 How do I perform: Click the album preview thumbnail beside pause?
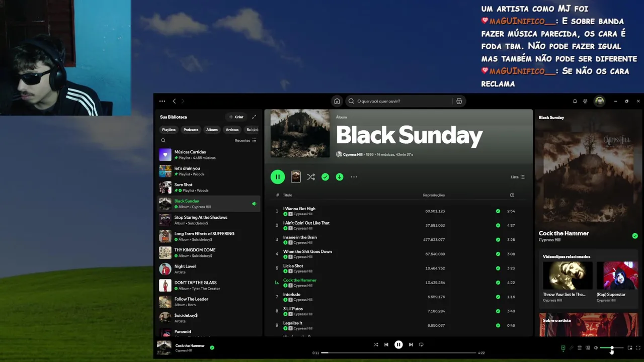(x=296, y=177)
